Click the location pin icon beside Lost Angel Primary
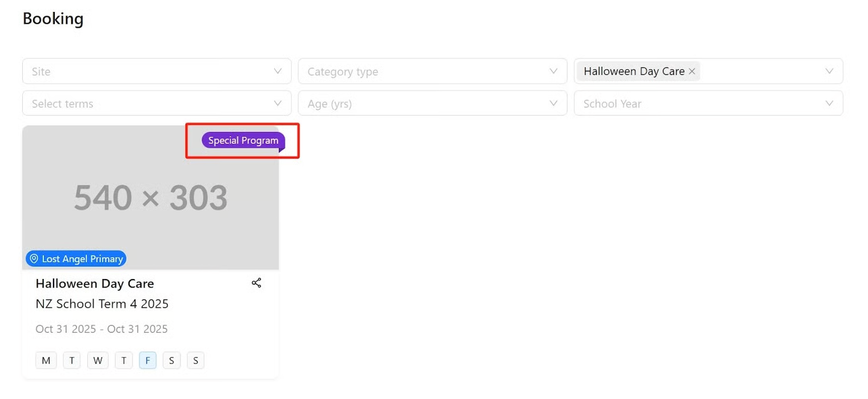 point(34,259)
